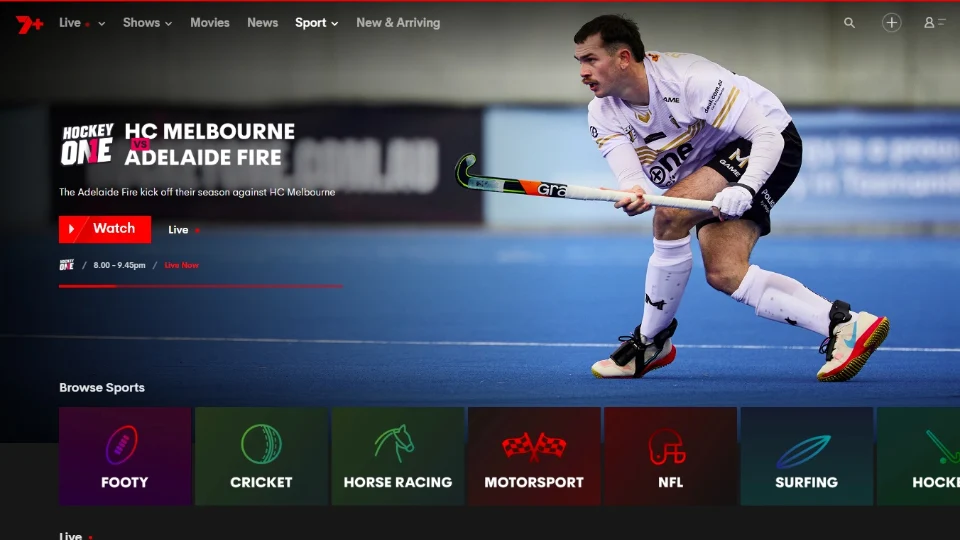Select the NFL helmet tile
This screenshot has width=960, height=540.
670,456
